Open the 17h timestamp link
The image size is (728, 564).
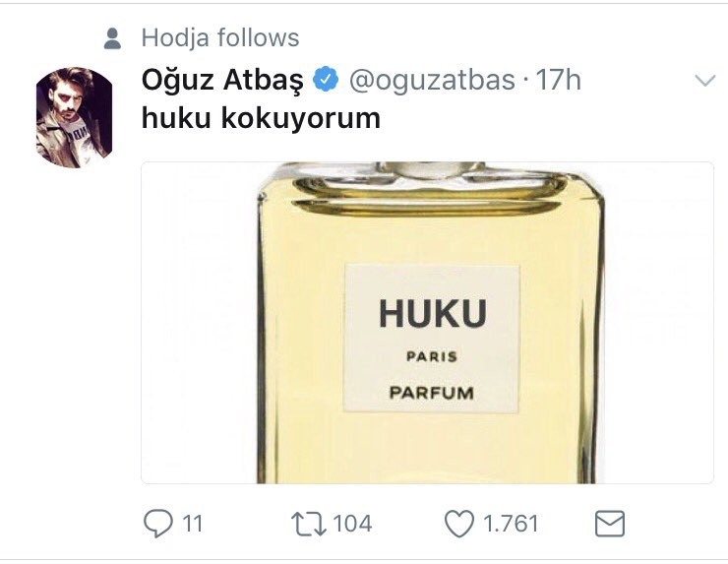coord(558,80)
